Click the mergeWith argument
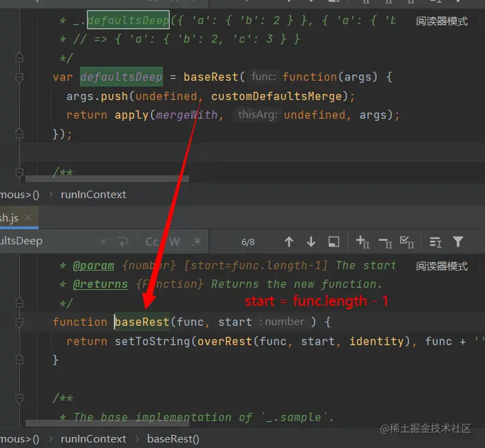 point(186,115)
